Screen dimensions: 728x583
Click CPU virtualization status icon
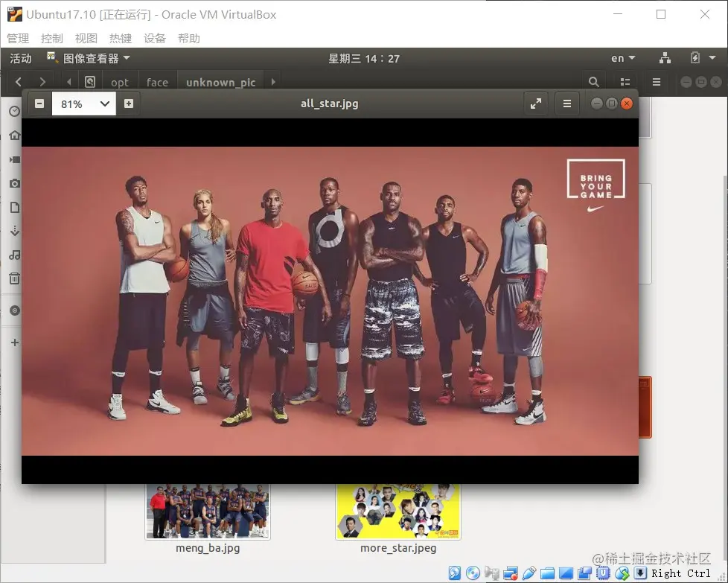603,573
